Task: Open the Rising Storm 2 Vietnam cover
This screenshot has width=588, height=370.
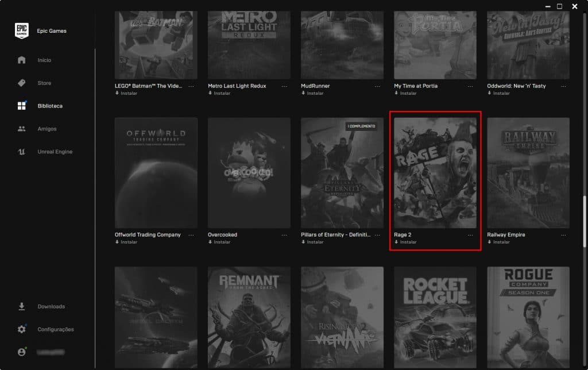Action: [342, 318]
